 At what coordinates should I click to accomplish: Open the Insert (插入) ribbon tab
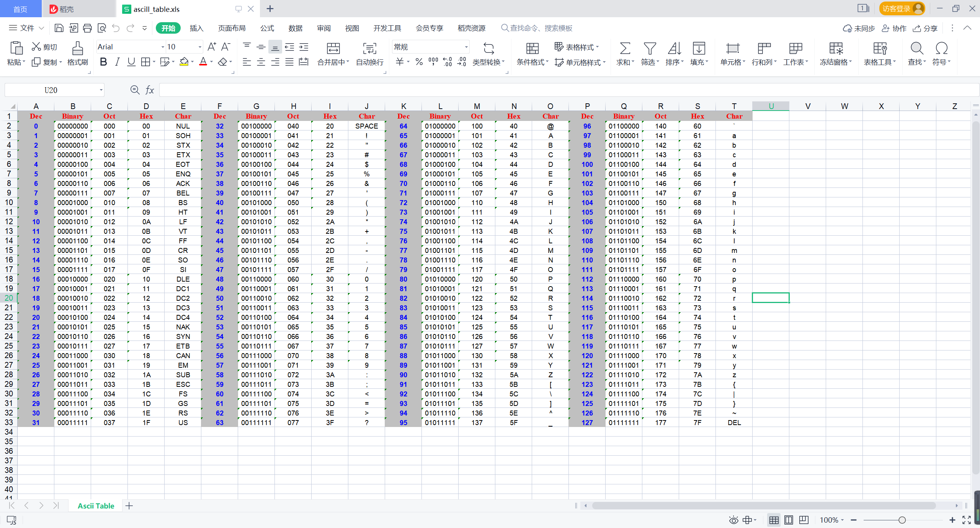[196, 28]
